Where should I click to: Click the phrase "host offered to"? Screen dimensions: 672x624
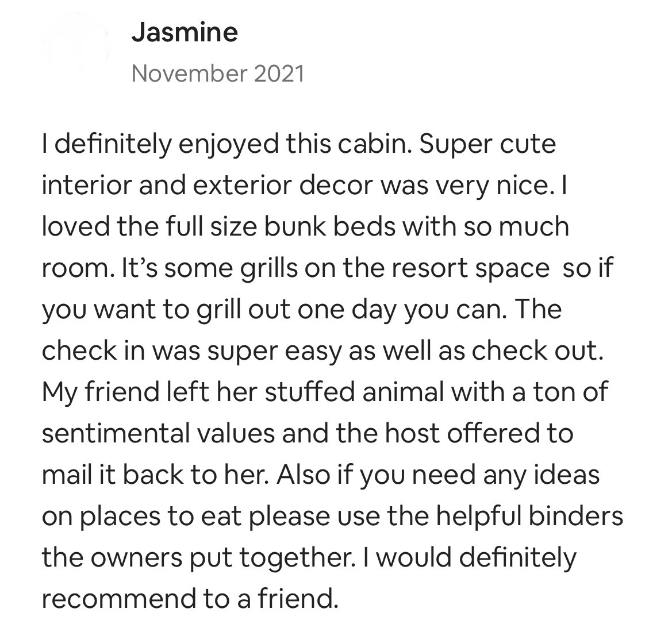tap(479, 433)
